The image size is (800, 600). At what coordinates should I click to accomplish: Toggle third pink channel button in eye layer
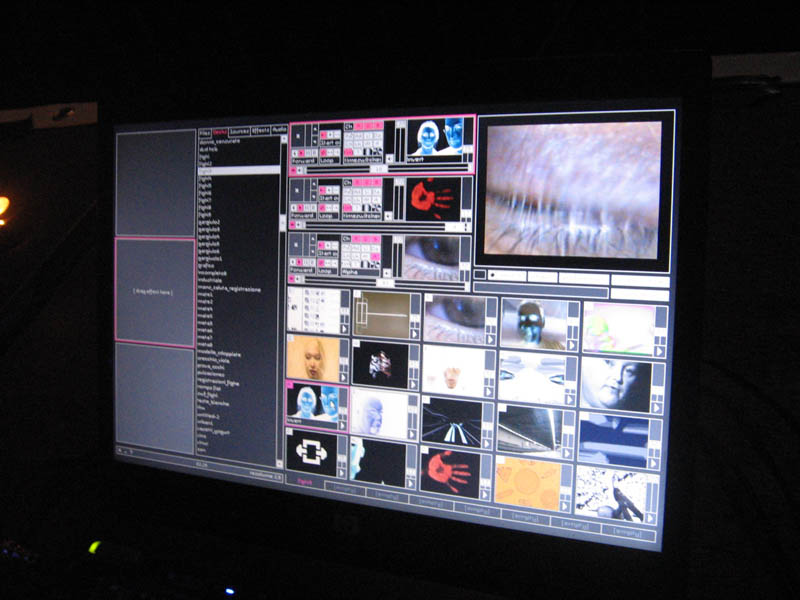pos(376,239)
